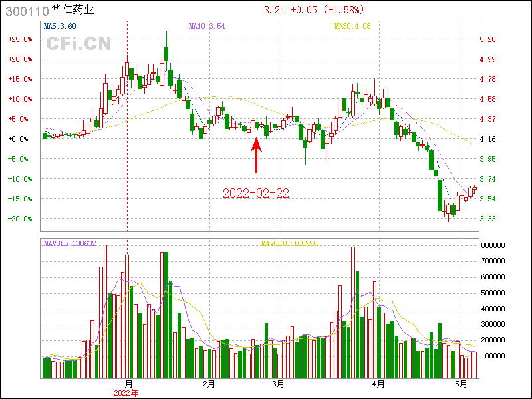The width and height of the screenshot is (532, 399).
Task: Jump to 2月 on the time axis
Action: [209, 384]
